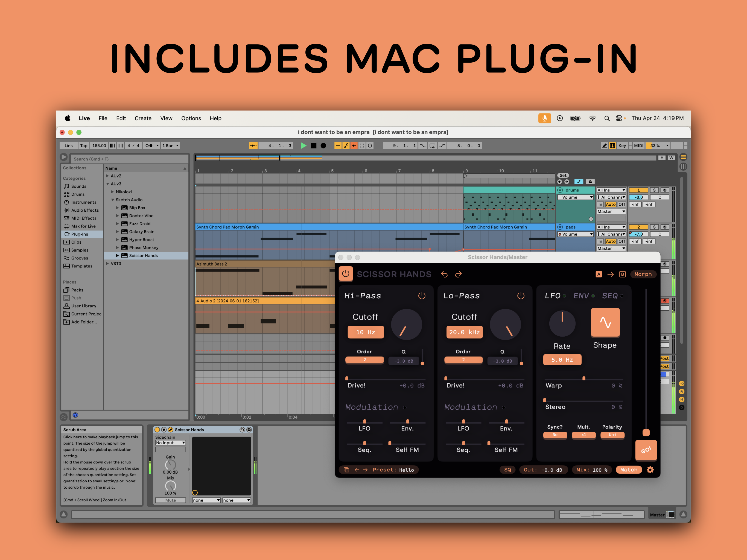Image resolution: width=747 pixels, height=560 pixels.
Task: Collapse the Sketch Audio folder
Action: [x=113, y=200]
